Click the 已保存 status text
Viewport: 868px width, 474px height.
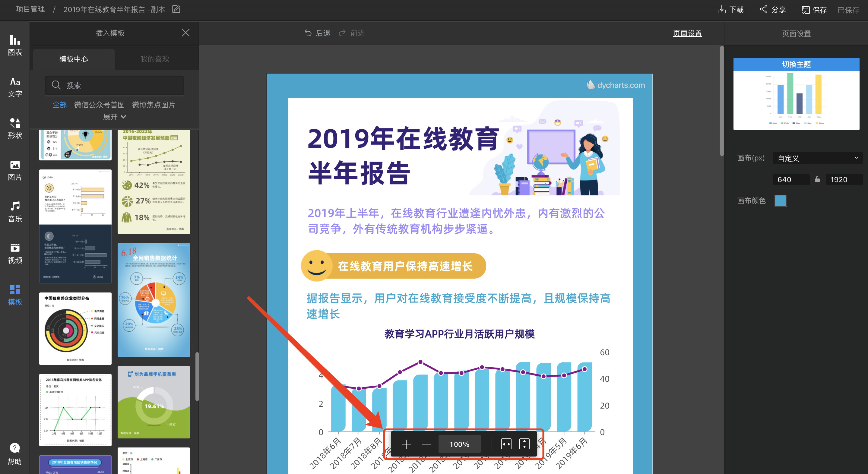[848, 10]
